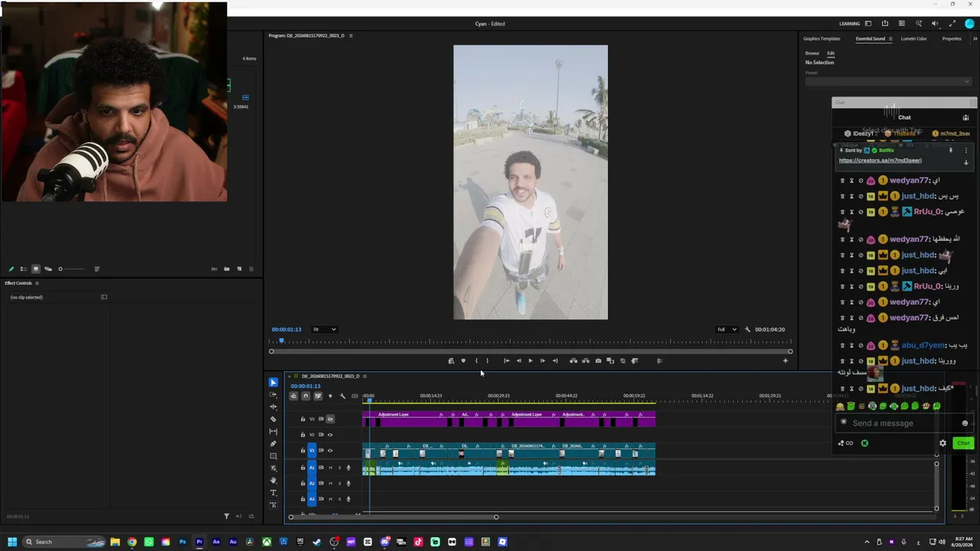Image resolution: width=980 pixels, height=551 pixels.
Task: Open the Essential Sound panel menu
Action: pos(890,38)
